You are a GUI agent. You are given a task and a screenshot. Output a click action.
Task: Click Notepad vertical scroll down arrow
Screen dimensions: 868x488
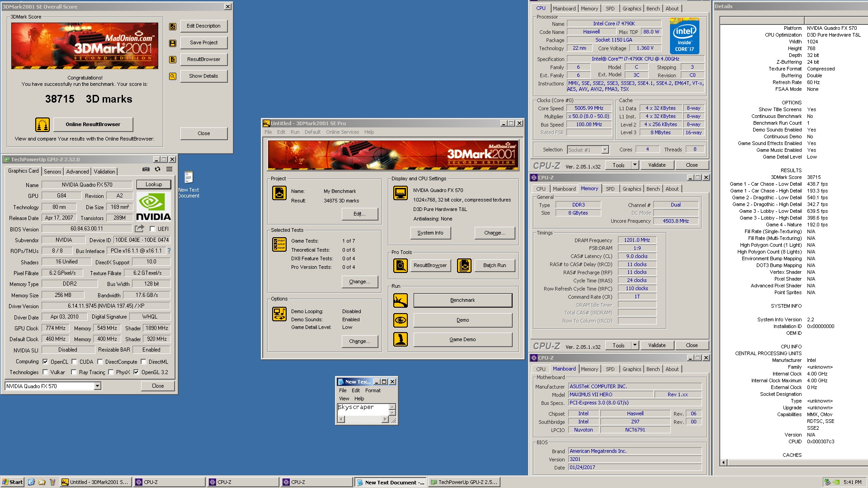point(392,413)
